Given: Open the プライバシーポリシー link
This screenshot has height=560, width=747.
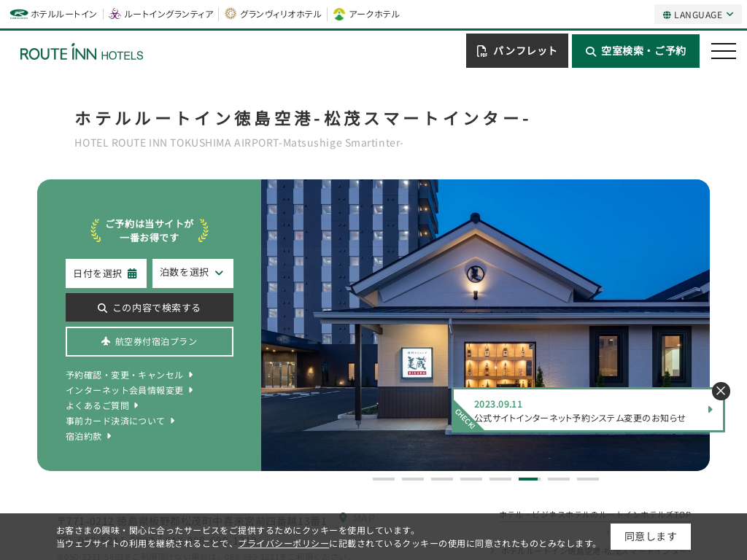Looking at the screenshot, I should 284,543.
